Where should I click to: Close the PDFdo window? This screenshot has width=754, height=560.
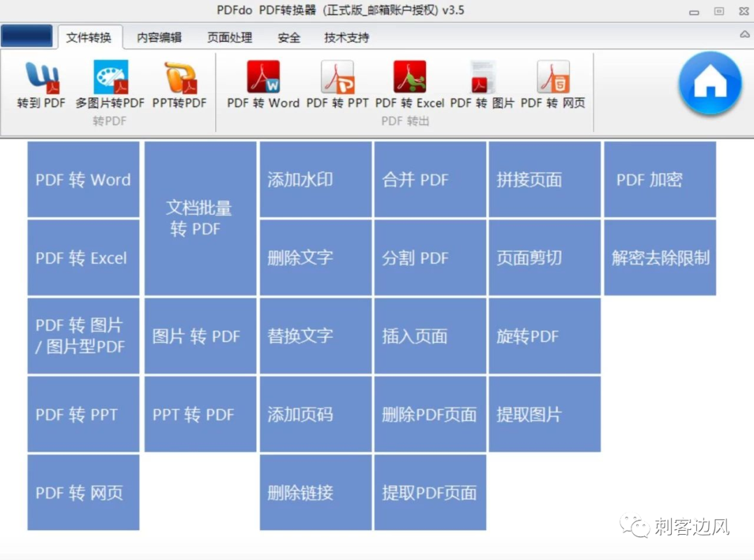pyautogui.click(x=744, y=11)
